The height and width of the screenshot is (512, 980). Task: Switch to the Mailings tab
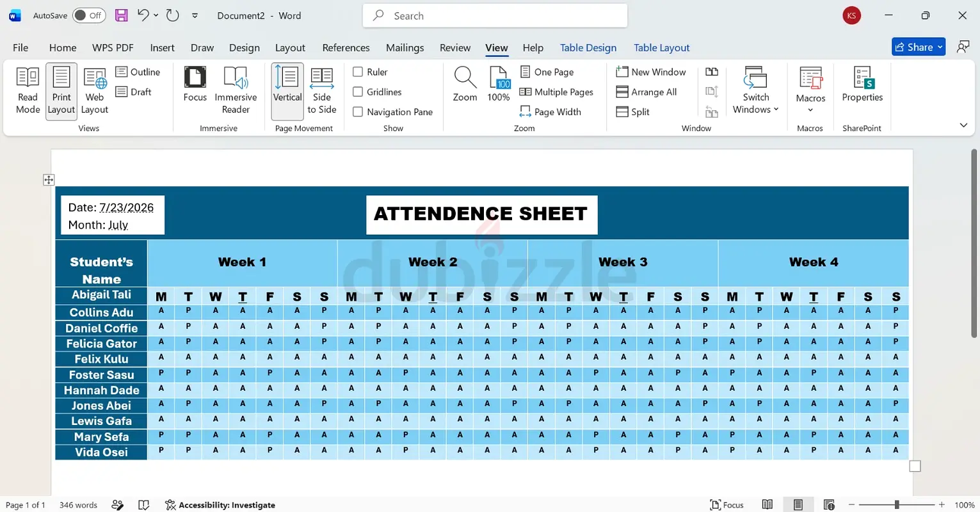pos(405,47)
